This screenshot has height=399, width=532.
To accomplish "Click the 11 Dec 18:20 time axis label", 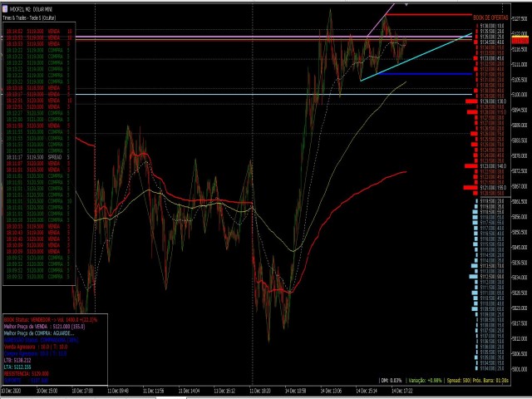I will [x=260, y=391].
